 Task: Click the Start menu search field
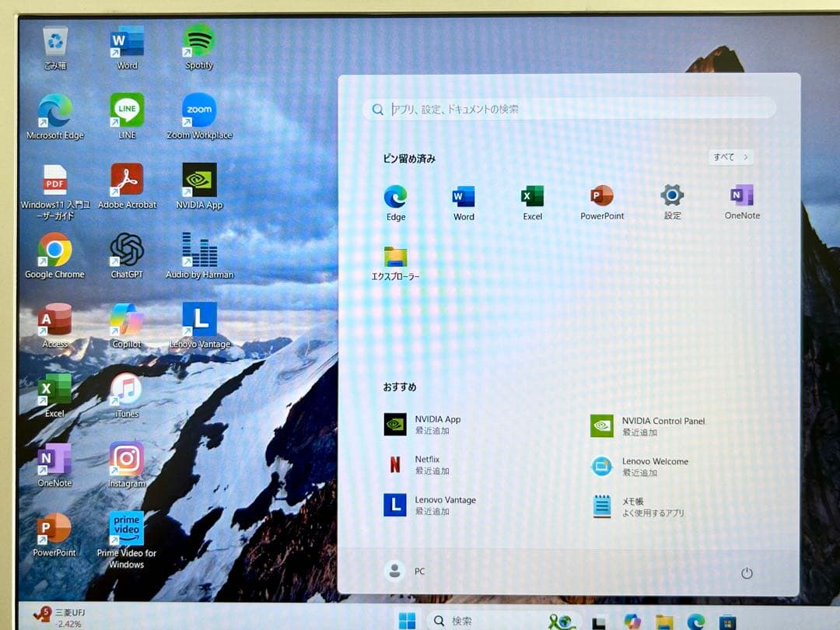pyautogui.click(x=570, y=108)
